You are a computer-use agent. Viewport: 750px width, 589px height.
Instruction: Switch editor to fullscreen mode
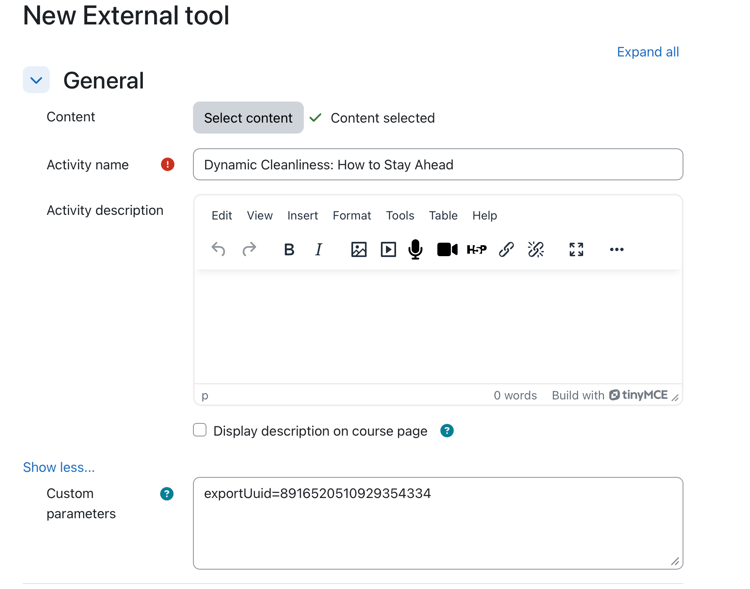(576, 249)
